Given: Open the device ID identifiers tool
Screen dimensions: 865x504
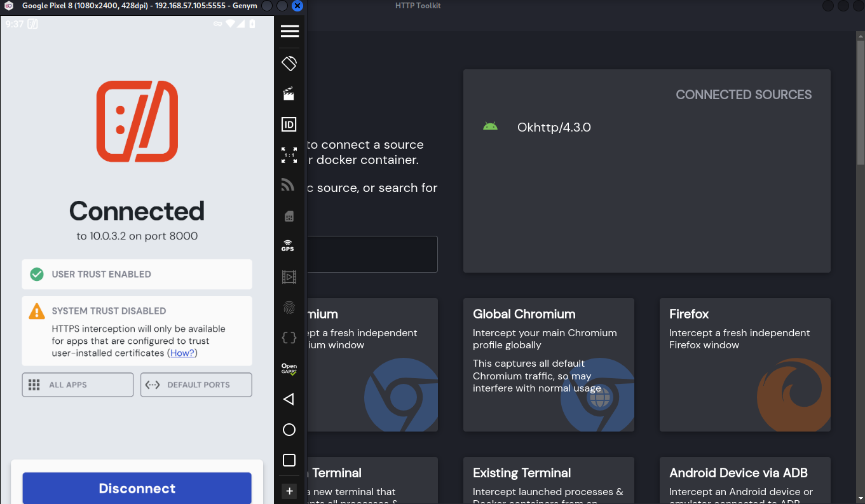Looking at the screenshot, I should [289, 125].
